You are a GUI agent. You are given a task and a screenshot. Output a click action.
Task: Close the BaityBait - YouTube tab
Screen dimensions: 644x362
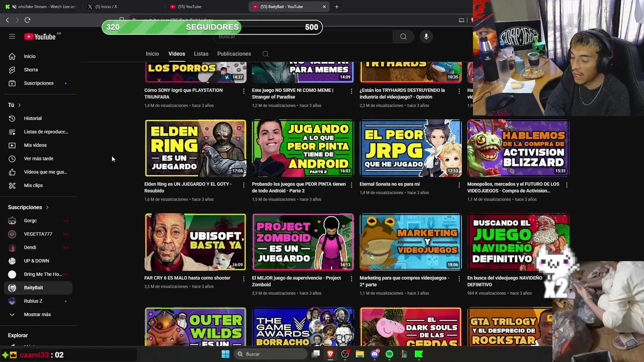(324, 7)
